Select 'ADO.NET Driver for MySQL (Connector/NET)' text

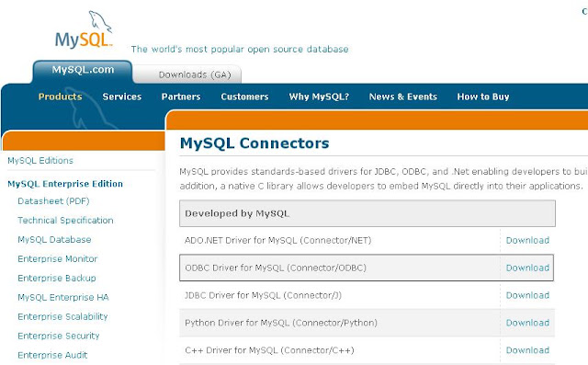coord(277,240)
